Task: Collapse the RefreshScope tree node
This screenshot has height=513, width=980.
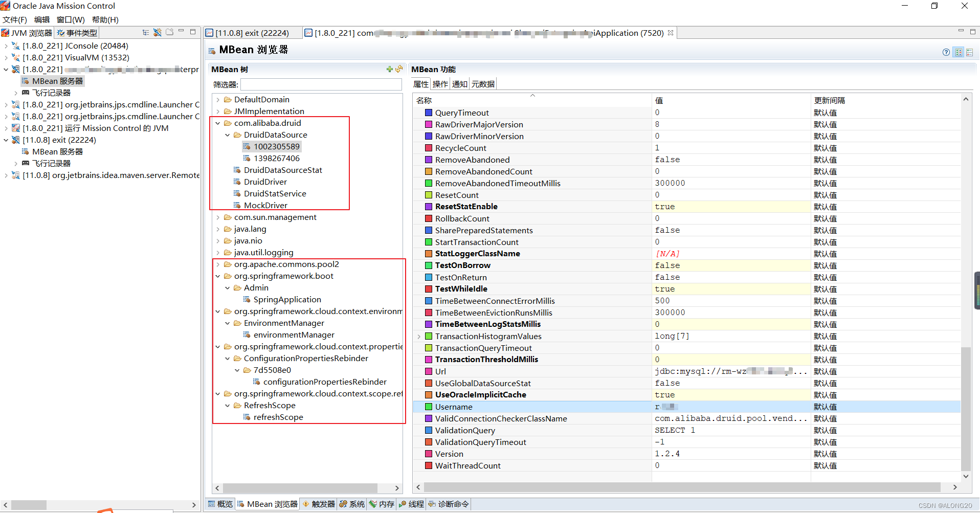Action: click(x=228, y=406)
